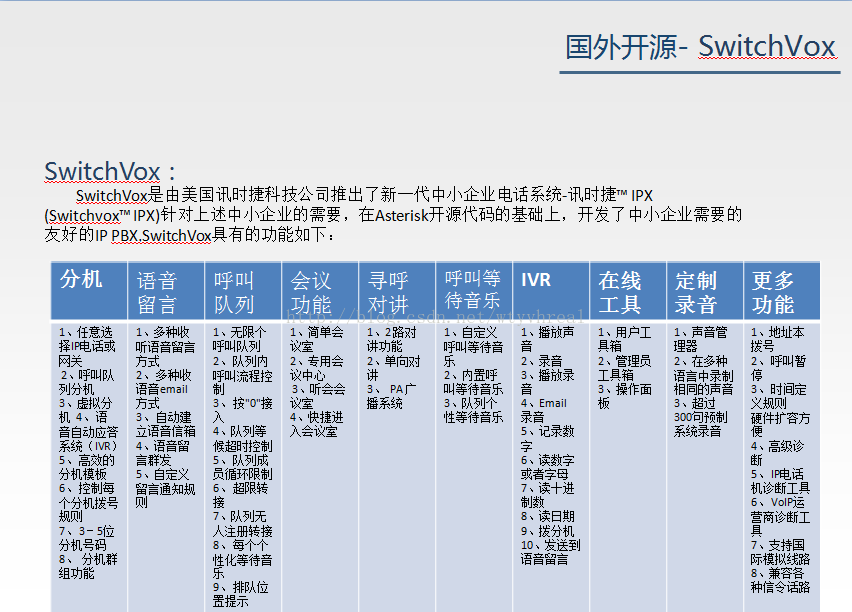Viewport: 852px width, 612px height.
Task: Click the line "友好的IP PBX.SwitchVox具有的功能如下"
Action: pyautogui.click(x=190, y=235)
